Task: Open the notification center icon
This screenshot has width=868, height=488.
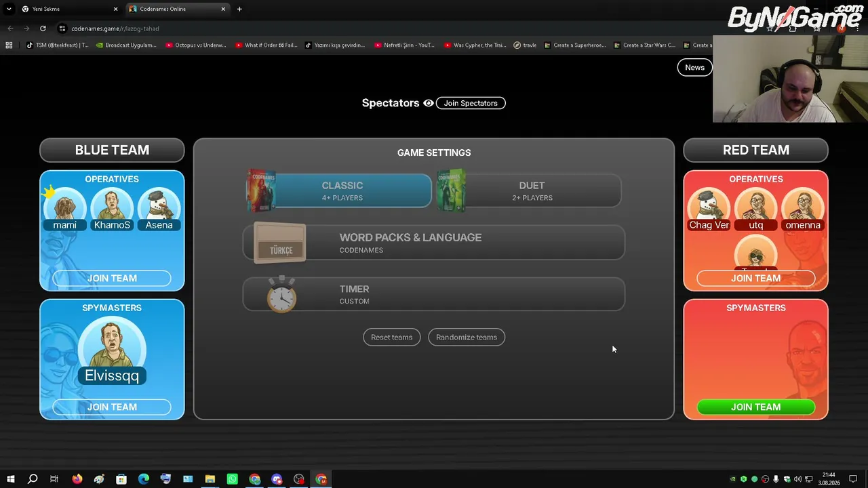Action: pyautogui.click(x=853, y=479)
